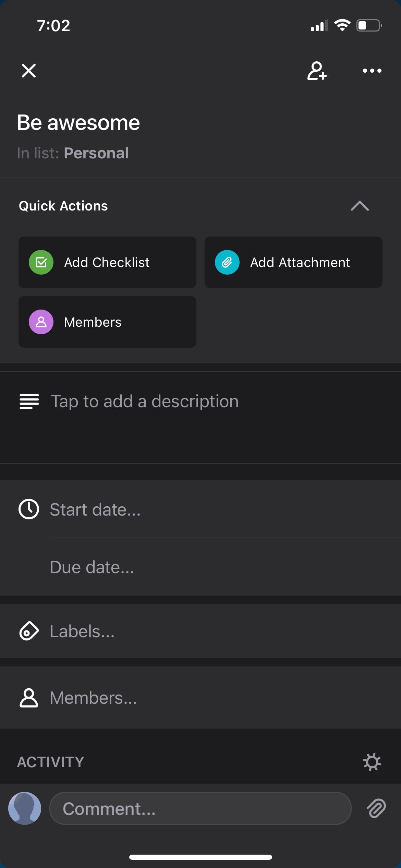Tap the purple Members quick action
The height and width of the screenshot is (868, 401).
click(x=107, y=322)
